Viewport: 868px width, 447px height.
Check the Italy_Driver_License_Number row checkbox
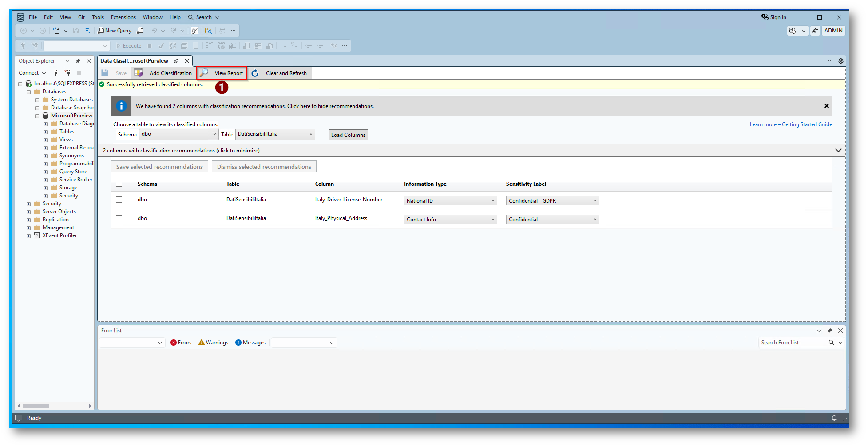119,200
